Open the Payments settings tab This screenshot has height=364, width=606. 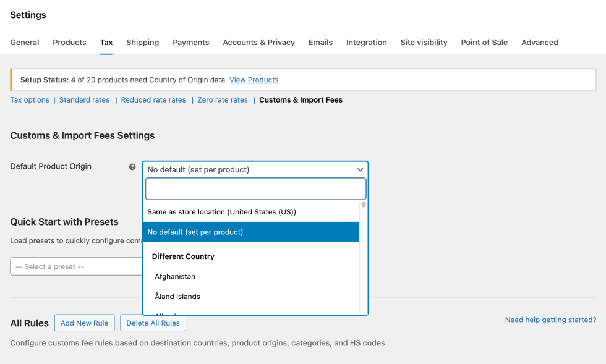(191, 43)
